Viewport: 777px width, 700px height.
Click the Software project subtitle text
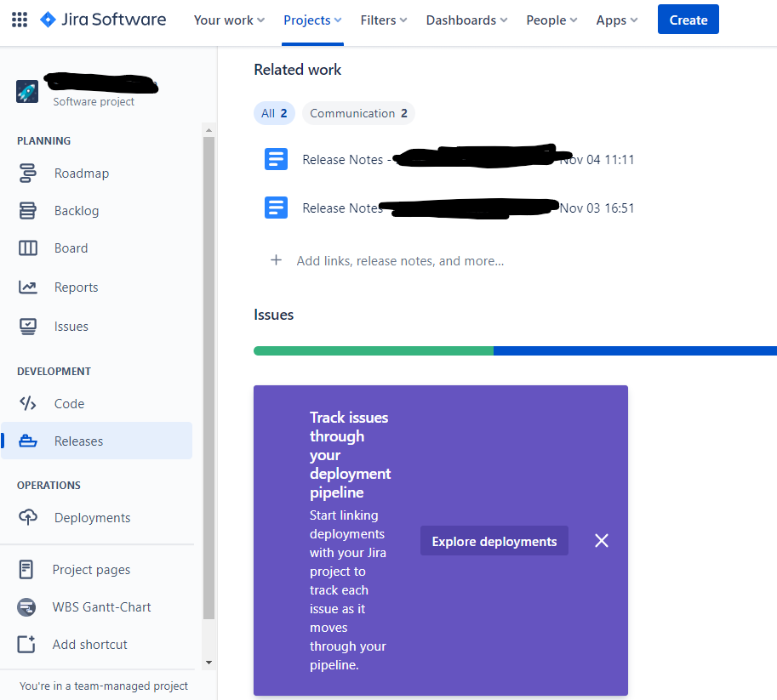(94, 101)
